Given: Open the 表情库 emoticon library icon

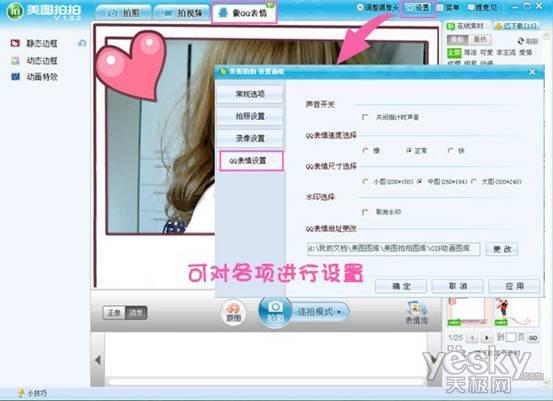Looking at the screenshot, I should pyautogui.click(x=417, y=312).
